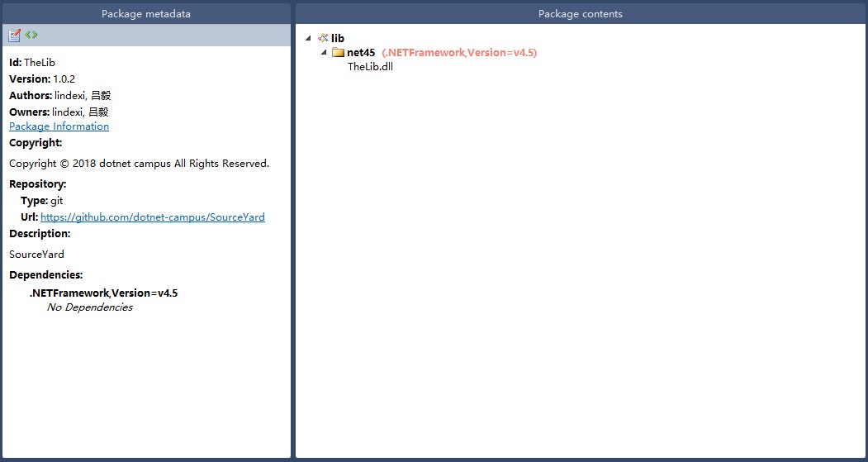Viewport: 868px width, 462px height.
Task: Click the yellow net45 folder icon
Action: coord(338,53)
